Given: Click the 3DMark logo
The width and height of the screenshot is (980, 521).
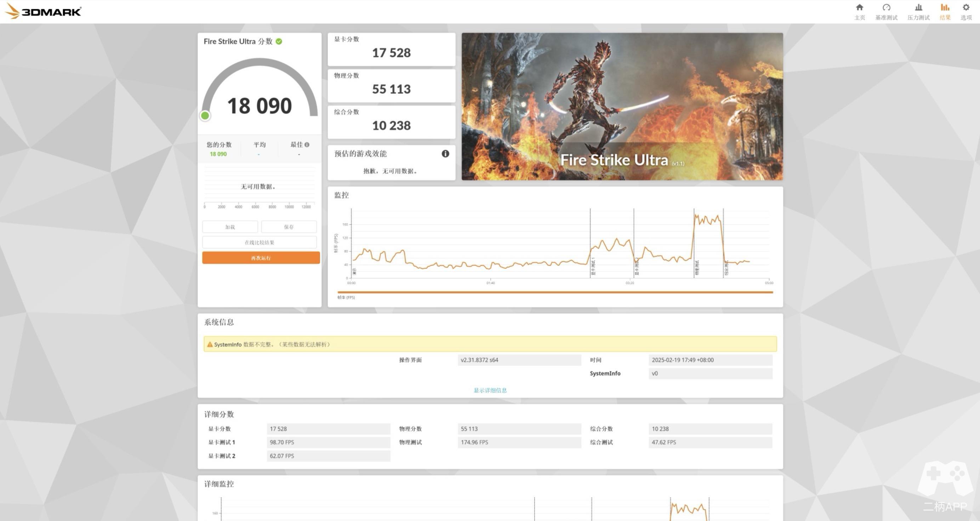Looking at the screenshot, I should pos(42,11).
